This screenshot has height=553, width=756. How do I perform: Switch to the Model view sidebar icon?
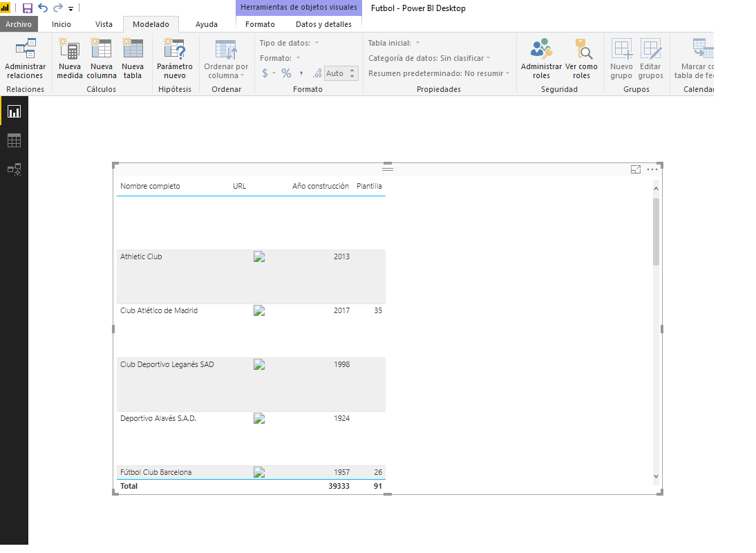[x=13, y=169]
